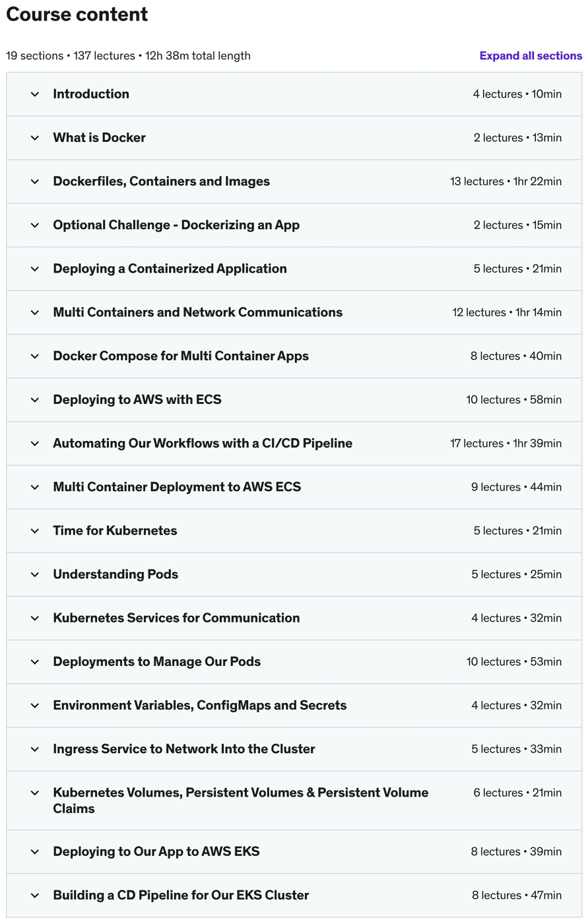Select Environment Variables, ConfigMaps and Secrets section
This screenshot has width=588, height=924.
tap(199, 705)
